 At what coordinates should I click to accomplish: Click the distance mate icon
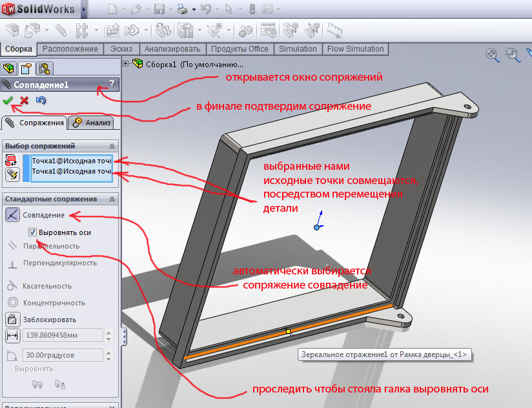[12, 336]
